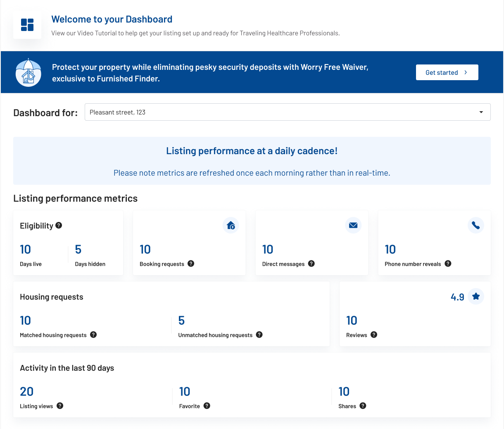Click the Phone number reveals label

click(x=413, y=264)
